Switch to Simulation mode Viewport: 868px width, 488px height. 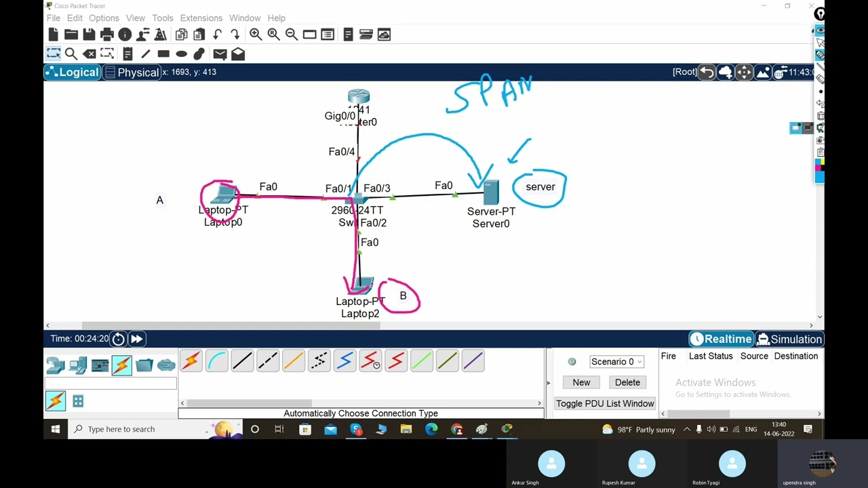click(x=790, y=339)
